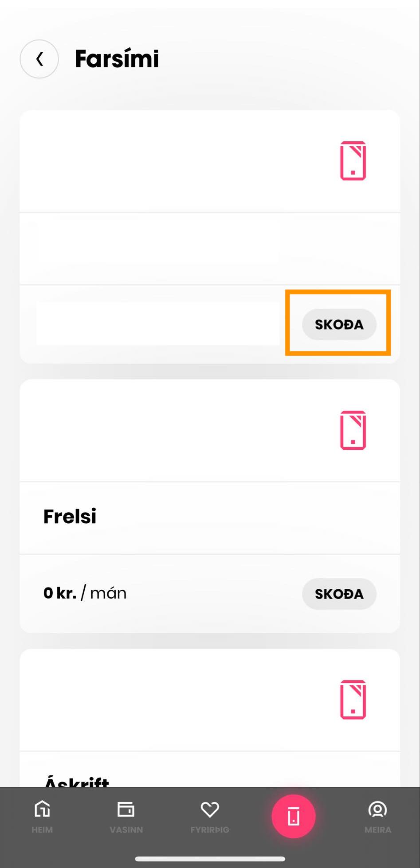Go back using the chevron arrow button
Viewport: 420px width, 868px height.
(39, 59)
